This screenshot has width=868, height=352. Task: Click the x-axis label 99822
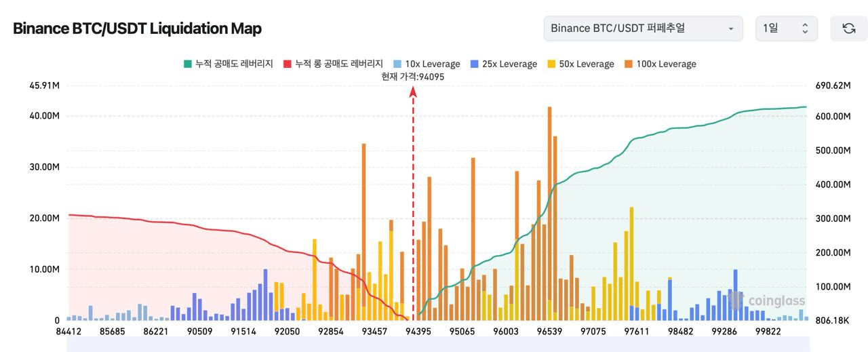pyautogui.click(x=768, y=332)
